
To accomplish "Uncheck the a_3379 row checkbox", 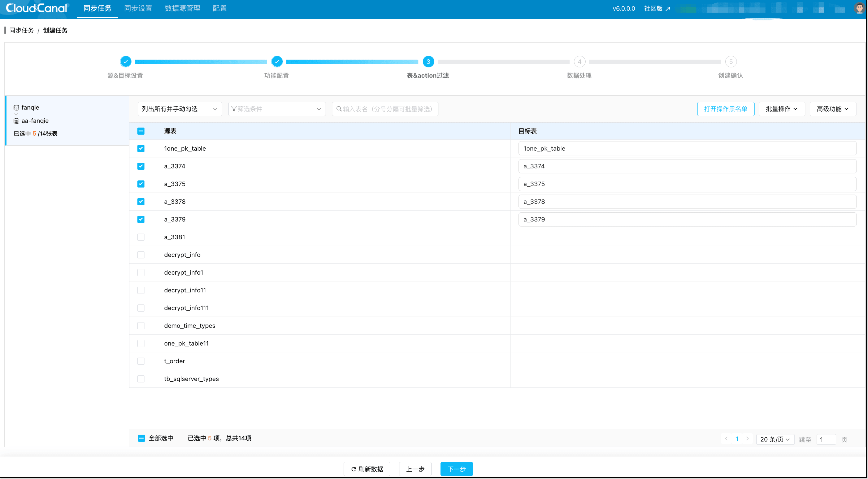I will click(141, 219).
